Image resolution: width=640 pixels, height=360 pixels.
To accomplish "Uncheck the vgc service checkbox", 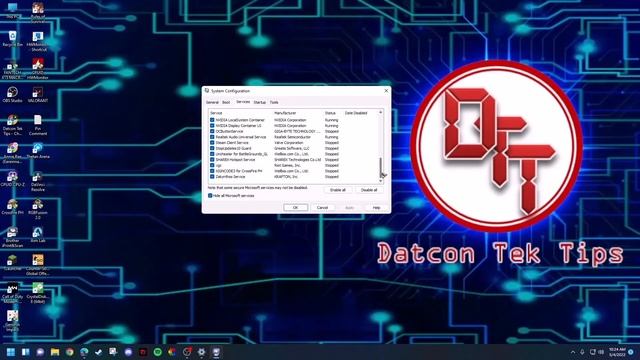I will pos(212,165).
